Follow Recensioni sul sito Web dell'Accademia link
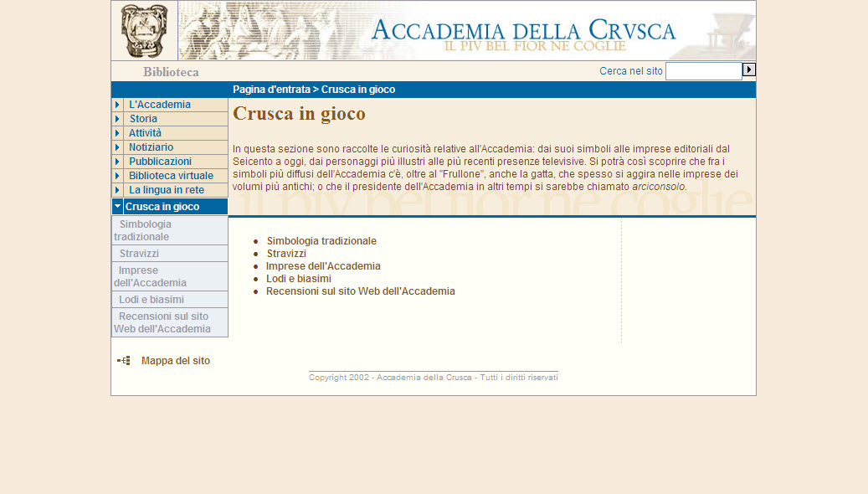Viewport: 868px width, 494px height. click(x=361, y=291)
